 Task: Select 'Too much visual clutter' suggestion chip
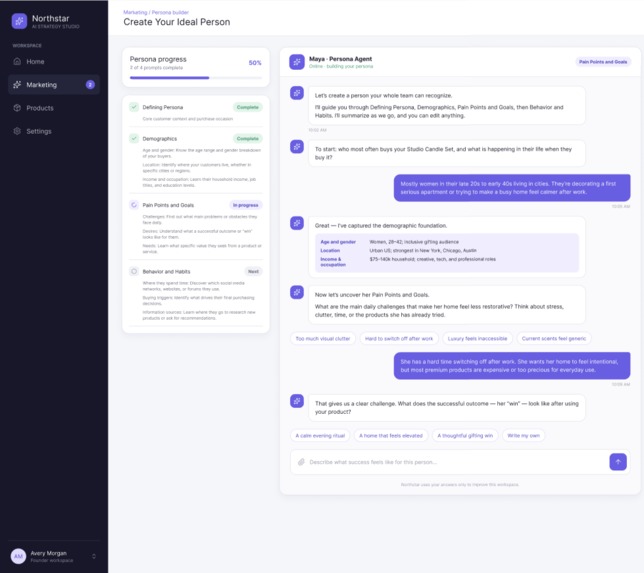click(x=323, y=338)
